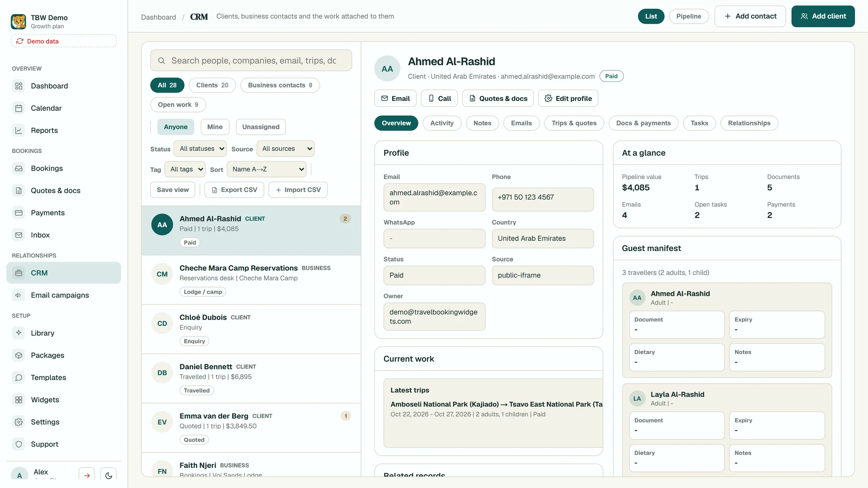Select Daniel Bennett in the contact list
The width and height of the screenshot is (868, 488).
pos(251,378)
